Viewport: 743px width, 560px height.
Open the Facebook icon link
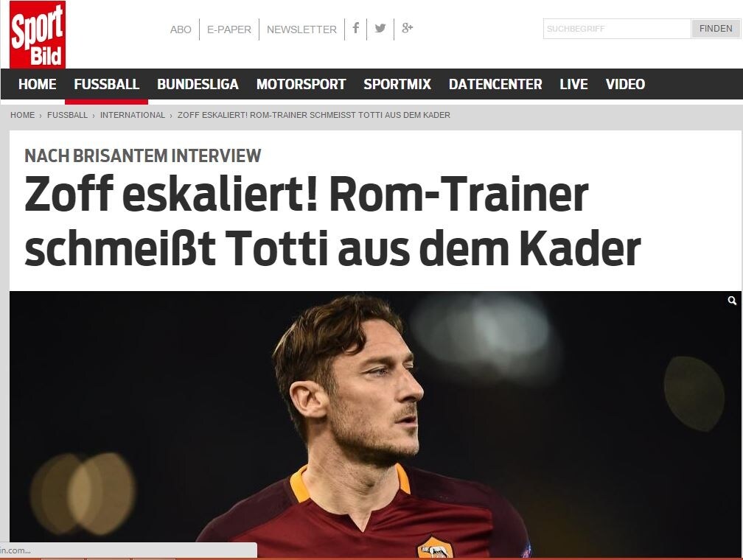(x=356, y=28)
